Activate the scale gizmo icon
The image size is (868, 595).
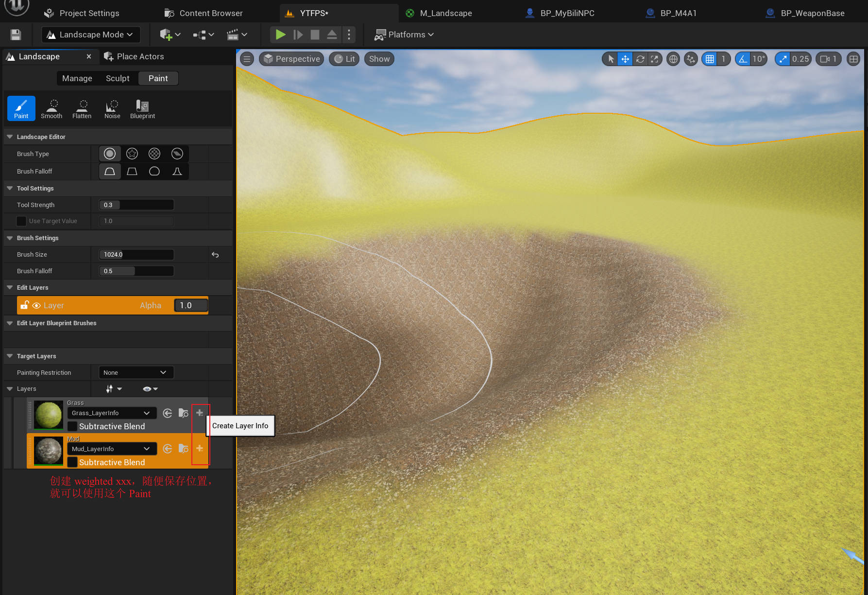tap(654, 59)
